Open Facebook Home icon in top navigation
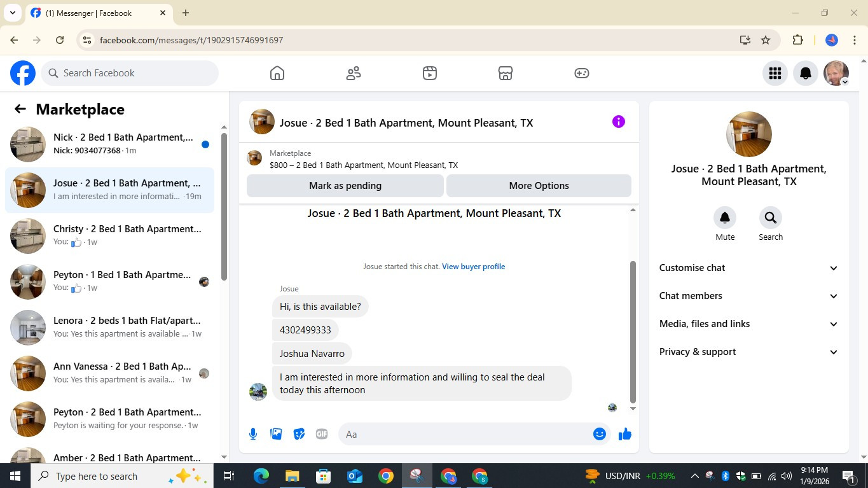The height and width of the screenshot is (488, 868). [277, 73]
